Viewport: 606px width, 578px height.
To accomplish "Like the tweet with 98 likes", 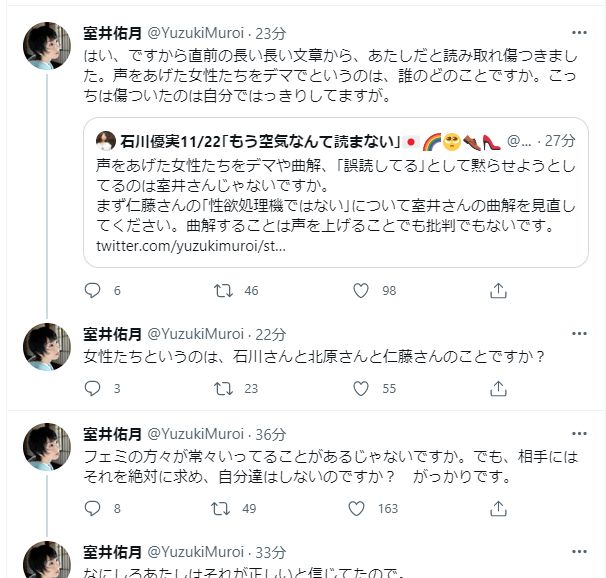I will click(361, 291).
